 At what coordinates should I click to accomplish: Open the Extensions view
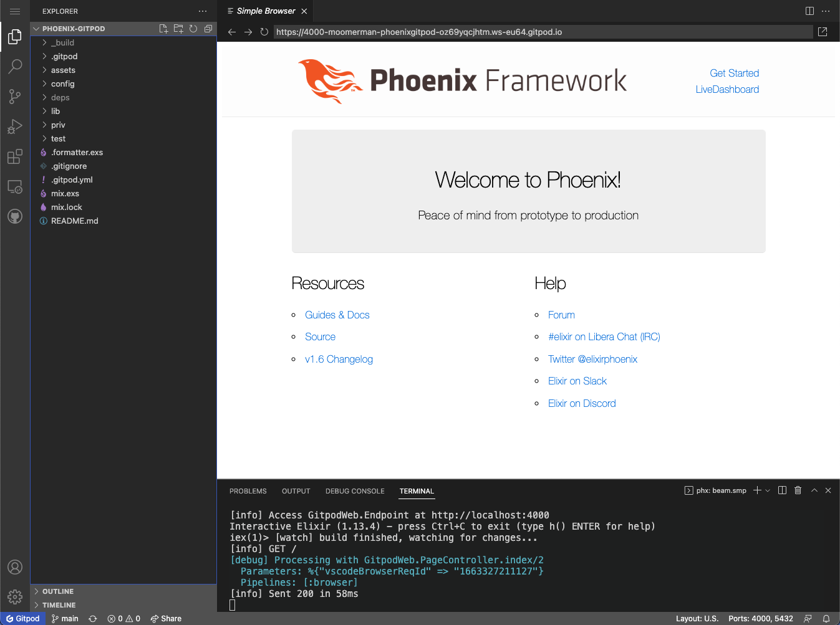point(15,156)
